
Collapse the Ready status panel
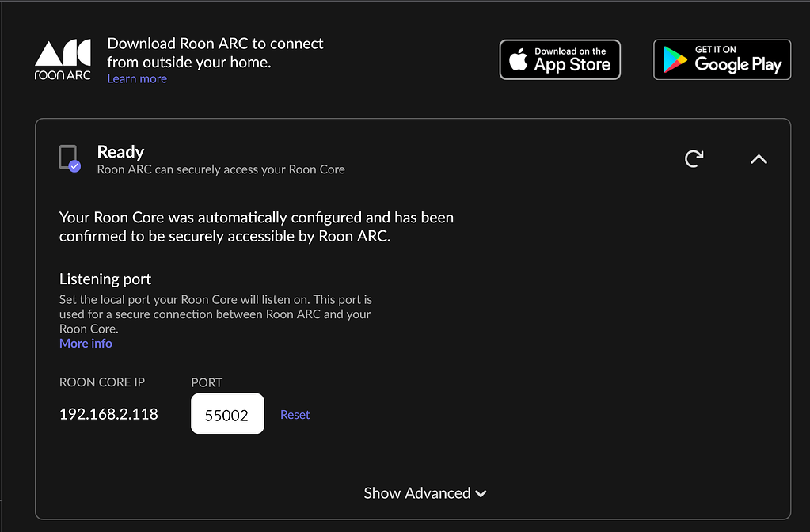[x=759, y=158]
